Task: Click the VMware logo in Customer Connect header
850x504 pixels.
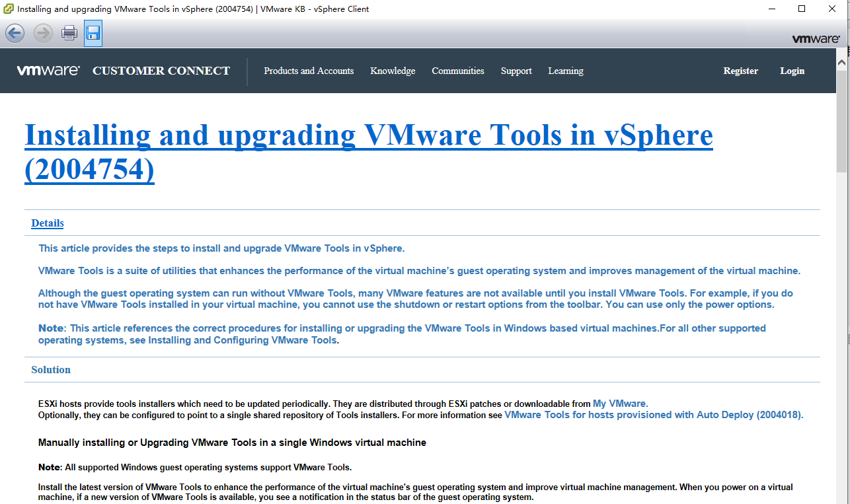Action: pos(48,70)
